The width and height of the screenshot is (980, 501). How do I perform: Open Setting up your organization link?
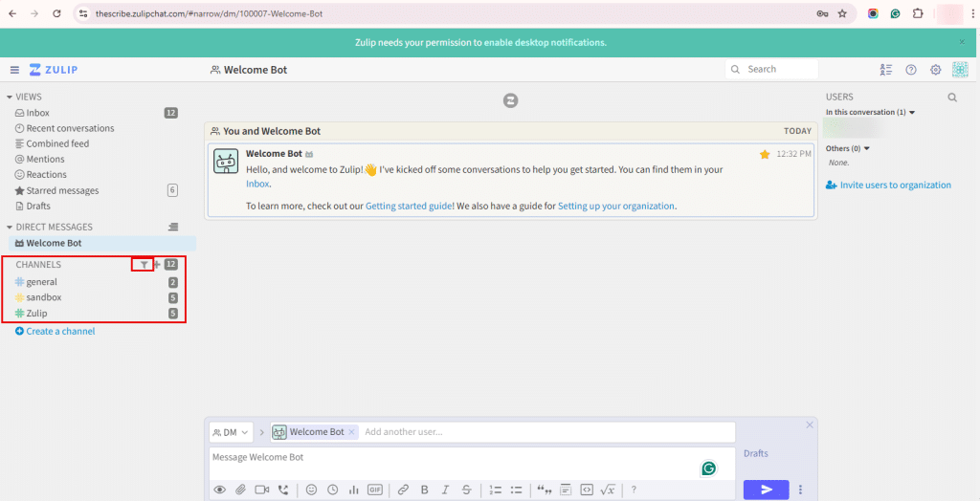[616, 207]
